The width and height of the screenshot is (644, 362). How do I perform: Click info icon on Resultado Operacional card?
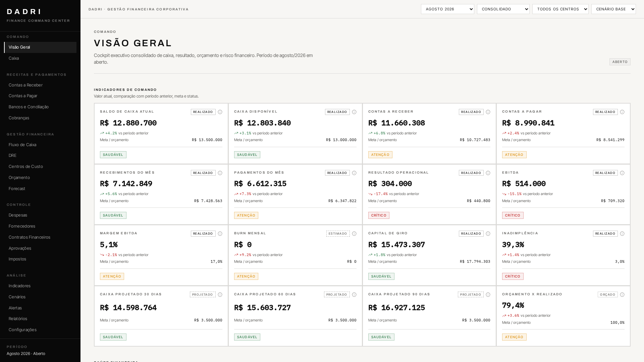(488, 173)
